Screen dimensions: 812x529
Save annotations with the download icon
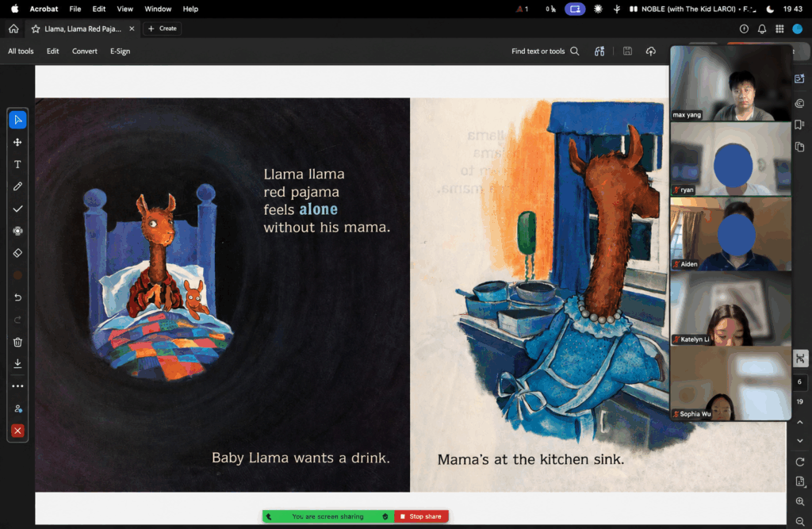click(17, 364)
